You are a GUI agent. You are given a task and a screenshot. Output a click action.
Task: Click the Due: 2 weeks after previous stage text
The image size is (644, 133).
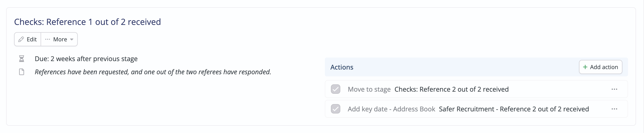[x=86, y=59]
